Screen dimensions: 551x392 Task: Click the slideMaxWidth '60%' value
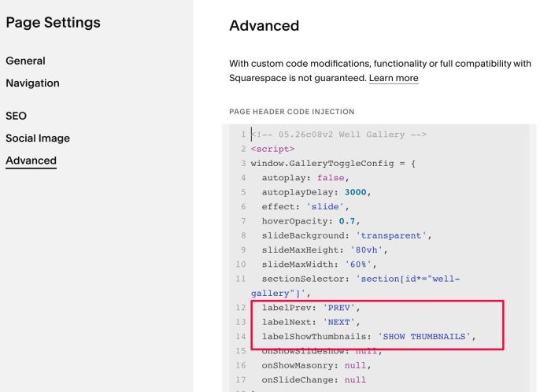tap(358, 264)
